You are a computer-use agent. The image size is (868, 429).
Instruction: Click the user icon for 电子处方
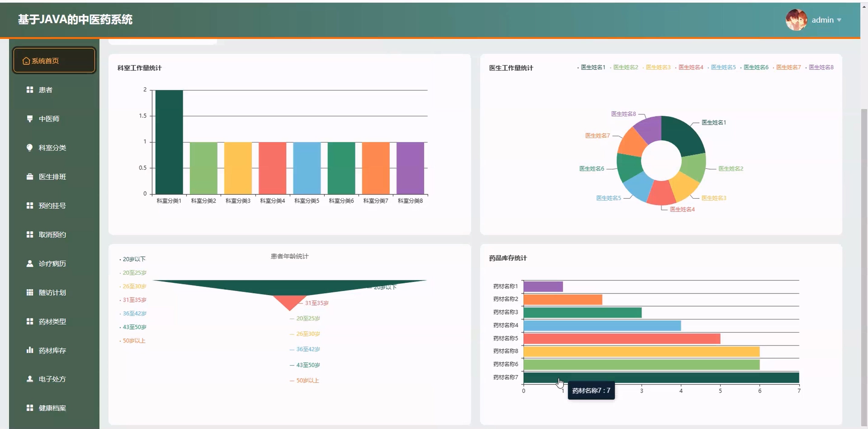click(x=30, y=379)
